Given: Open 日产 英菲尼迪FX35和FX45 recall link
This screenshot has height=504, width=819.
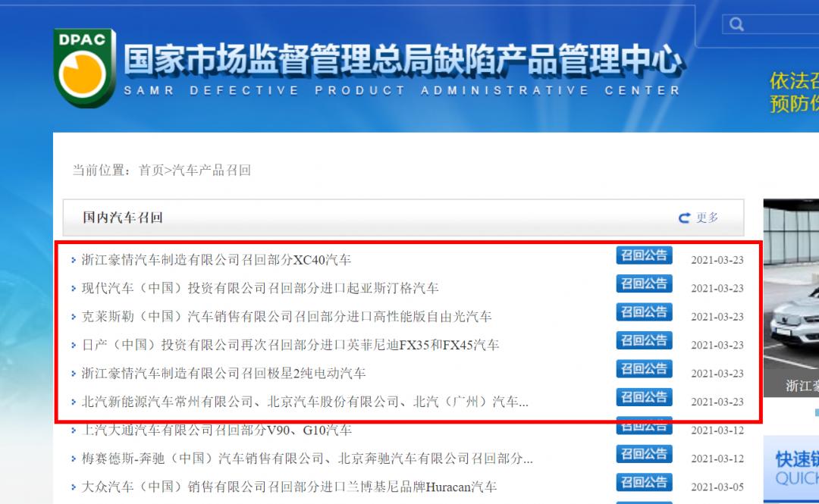Looking at the screenshot, I should click(290, 345).
